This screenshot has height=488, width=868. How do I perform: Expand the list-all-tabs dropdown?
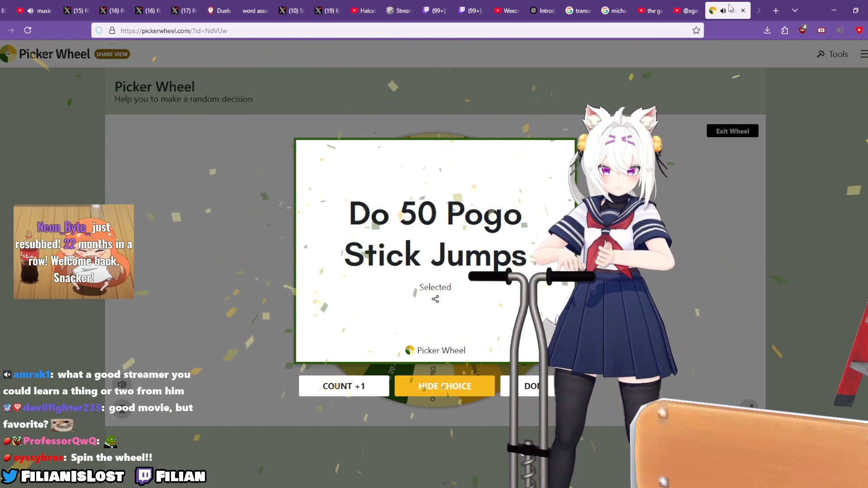[795, 10]
